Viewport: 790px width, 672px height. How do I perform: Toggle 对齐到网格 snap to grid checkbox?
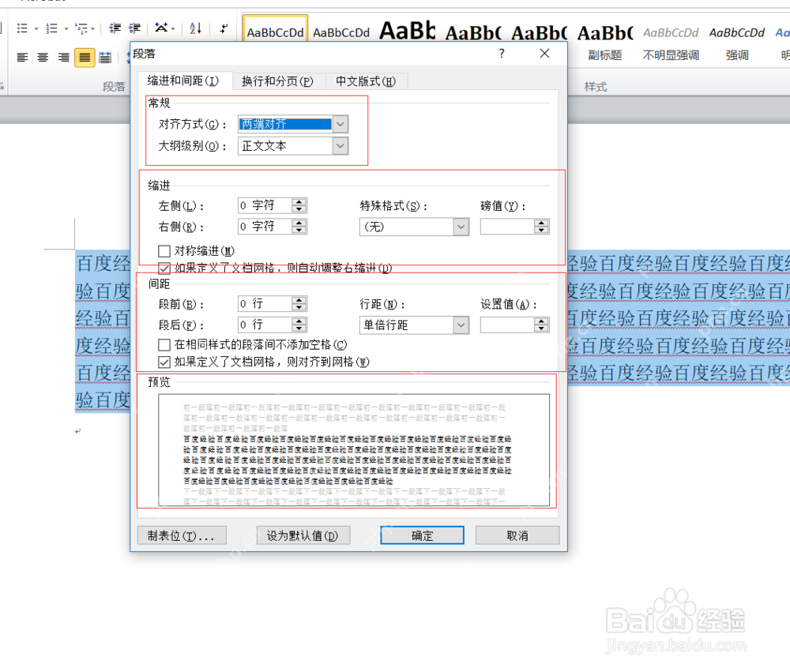(164, 362)
